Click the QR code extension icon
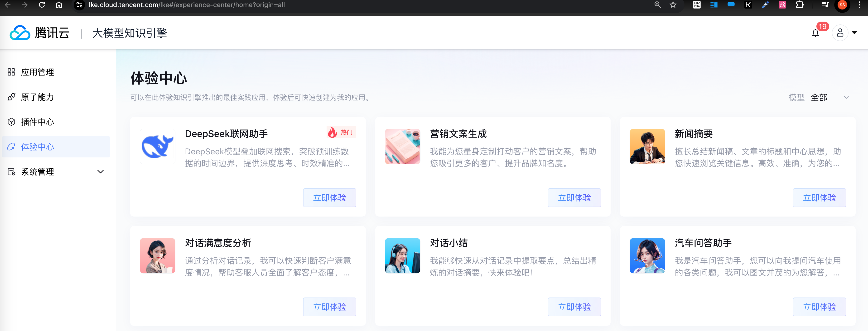 tap(696, 5)
